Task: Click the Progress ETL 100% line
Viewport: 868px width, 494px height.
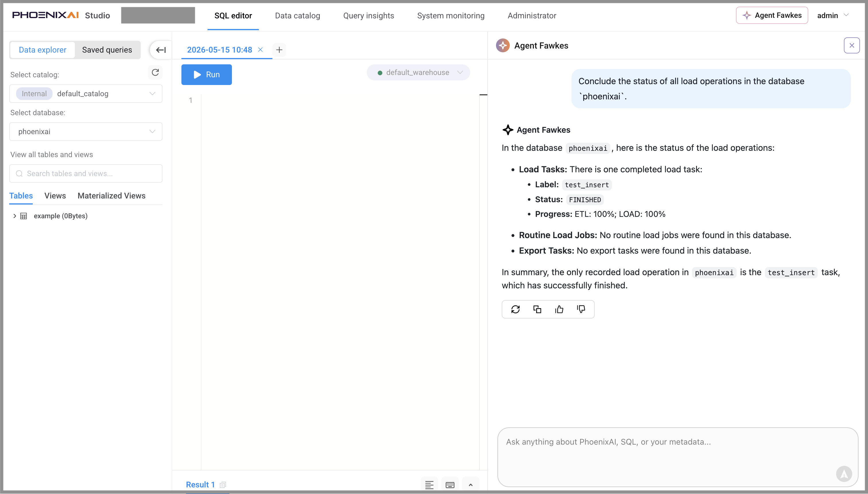Action: 600,214
